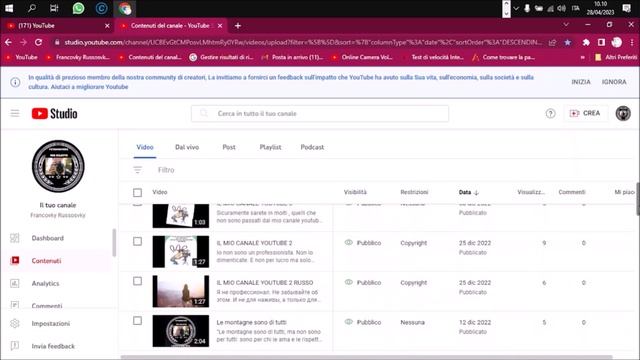640x360 pixels.
Task: Expand more bookmarks chevron
Action: (582, 57)
